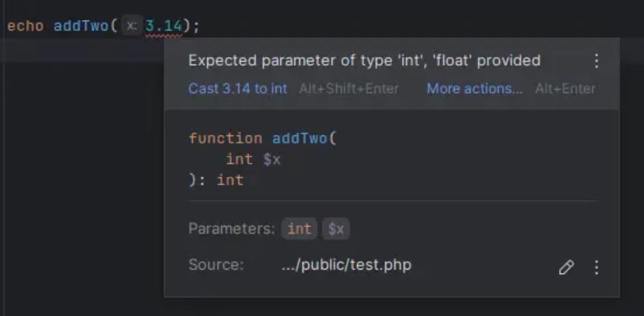Image resolution: width=644 pixels, height=316 pixels.
Task: Click the 'Parameters:' label in the documentation popup
Action: coord(231,229)
